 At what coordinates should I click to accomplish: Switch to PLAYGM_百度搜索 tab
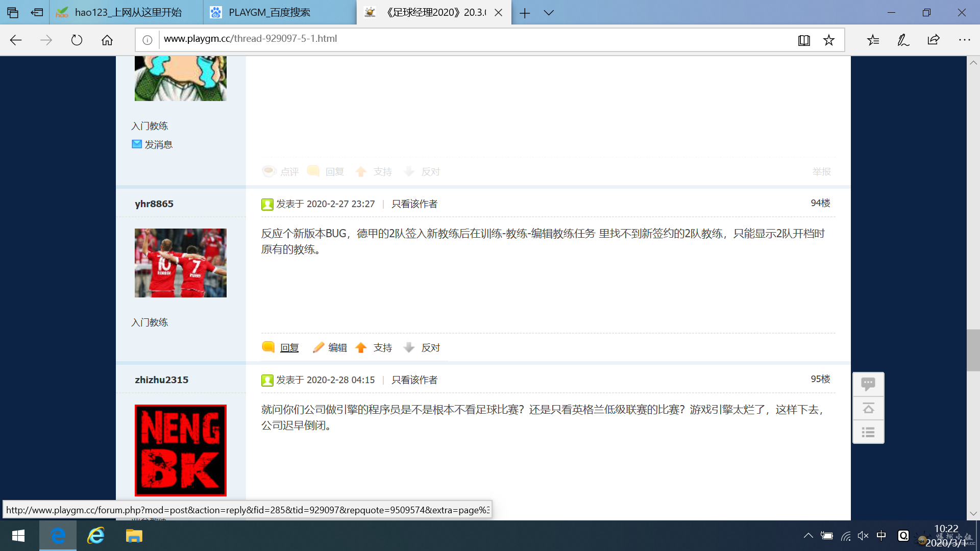269,13
